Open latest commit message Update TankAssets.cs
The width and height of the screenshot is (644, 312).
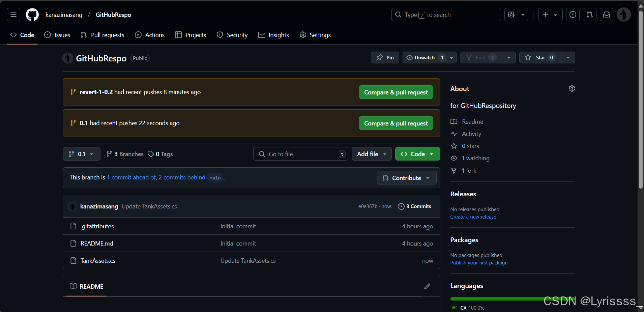149,206
